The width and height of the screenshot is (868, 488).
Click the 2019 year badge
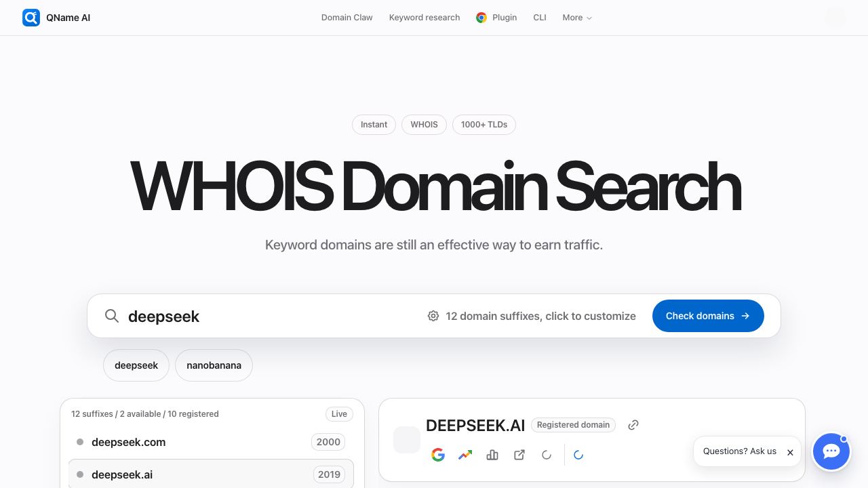(x=329, y=474)
